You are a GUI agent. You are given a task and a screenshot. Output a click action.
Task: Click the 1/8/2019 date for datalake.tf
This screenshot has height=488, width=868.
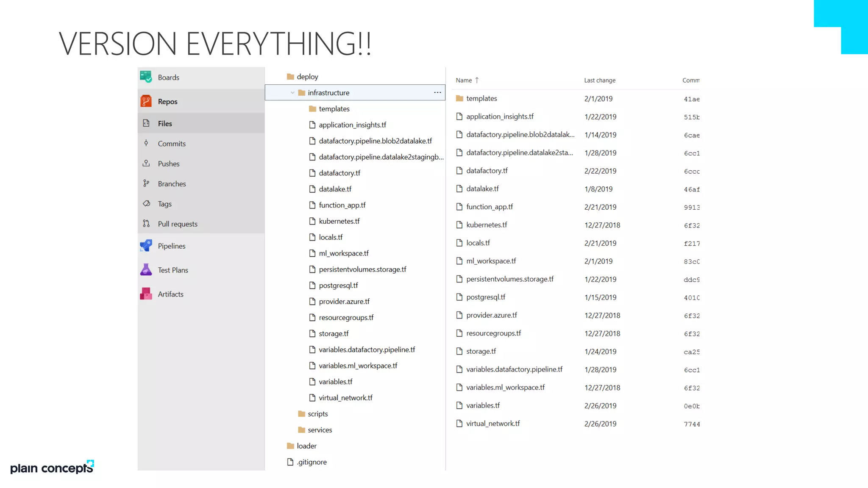598,189
